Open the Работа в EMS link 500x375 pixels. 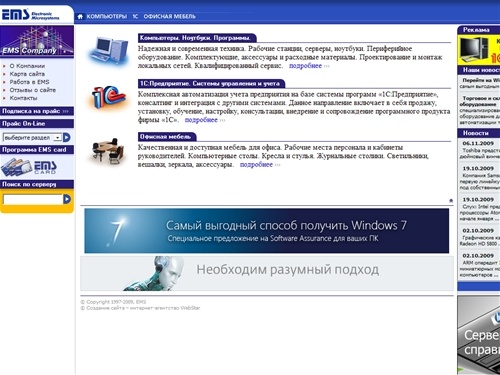coord(29,82)
